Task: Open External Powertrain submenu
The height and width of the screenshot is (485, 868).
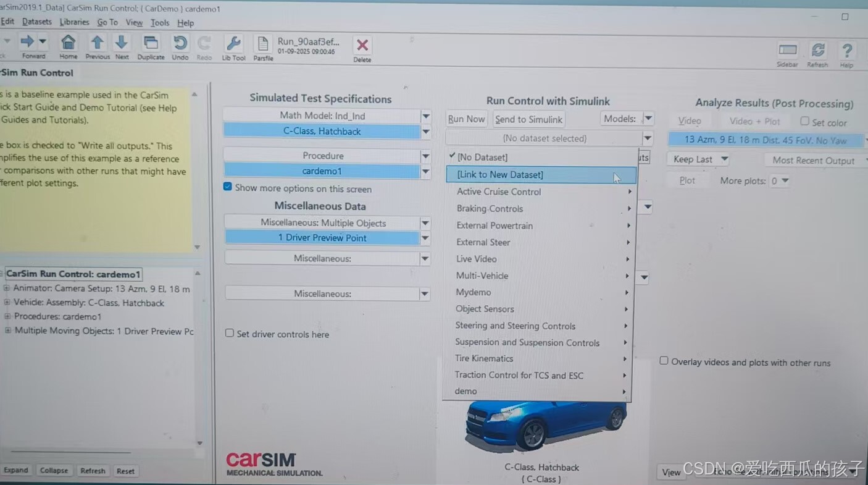Action: pyautogui.click(x=540, y=226)
